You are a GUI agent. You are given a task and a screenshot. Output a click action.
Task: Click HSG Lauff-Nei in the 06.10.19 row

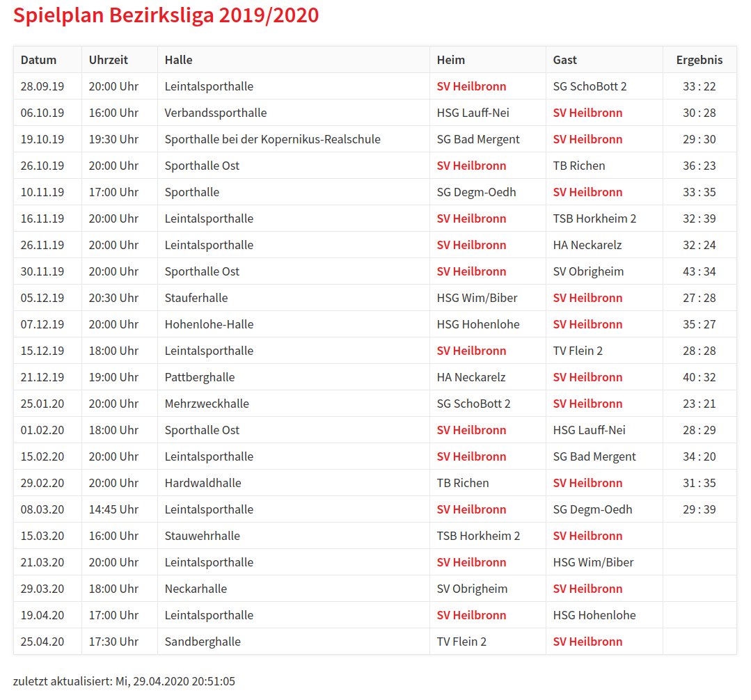[x=473, y=113]
